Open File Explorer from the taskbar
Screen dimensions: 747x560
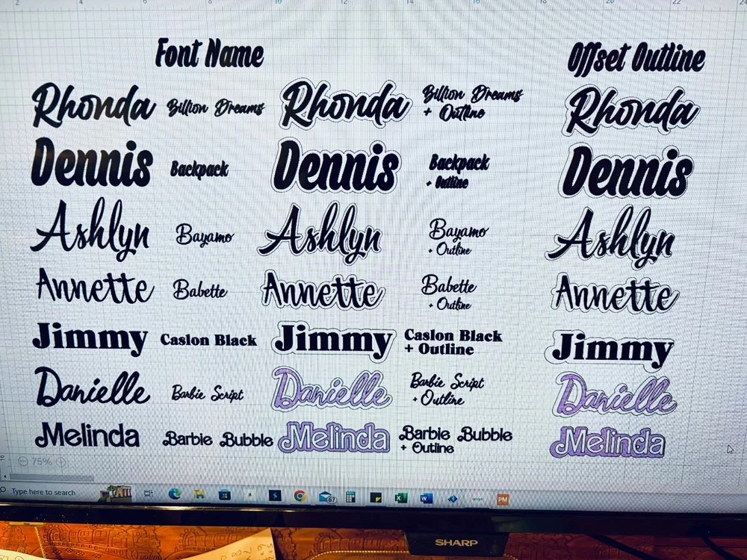pos(199,494)
